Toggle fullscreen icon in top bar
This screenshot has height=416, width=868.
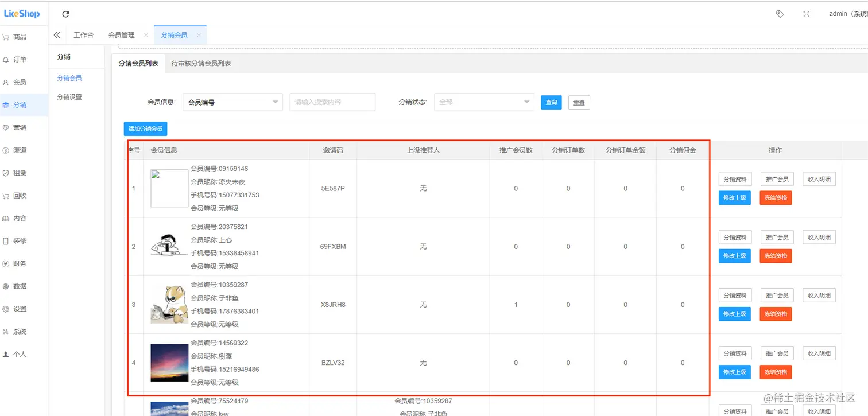tap(807, 14)
